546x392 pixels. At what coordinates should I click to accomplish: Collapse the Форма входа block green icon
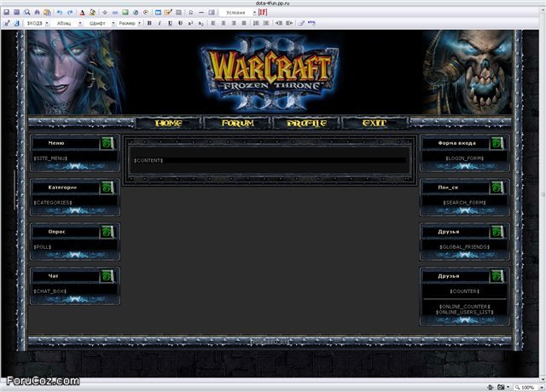497,143
